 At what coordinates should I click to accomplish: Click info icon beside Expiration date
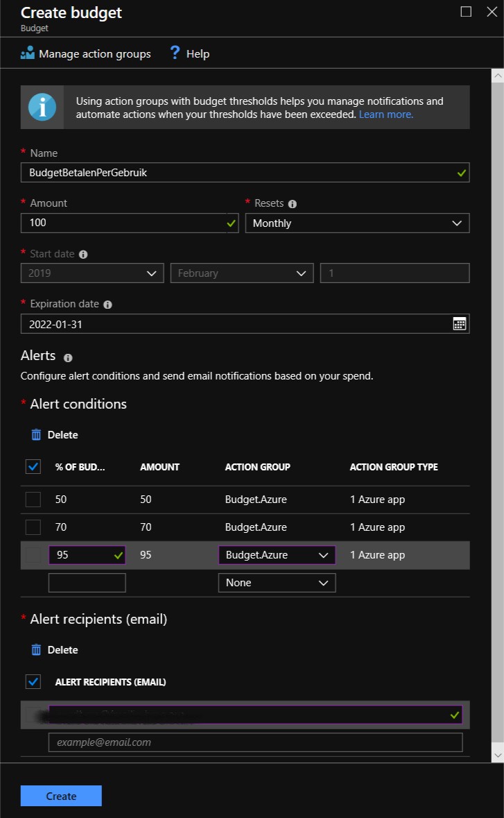click(x=107, y=305)
